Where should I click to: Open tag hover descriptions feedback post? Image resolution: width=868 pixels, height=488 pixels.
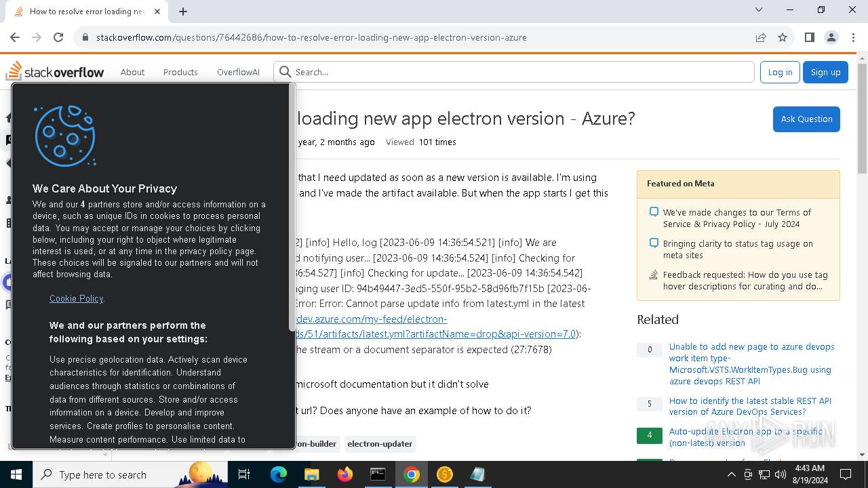[745, 280]
